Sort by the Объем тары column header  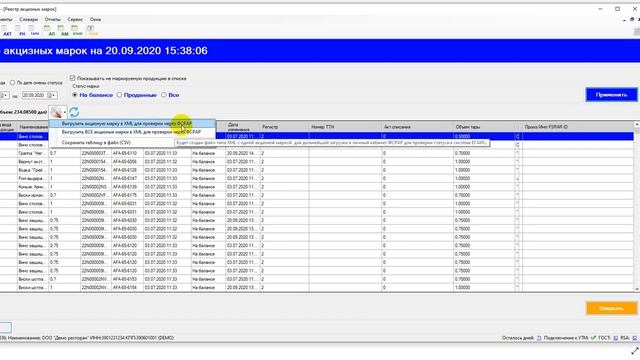coord(484,127)
